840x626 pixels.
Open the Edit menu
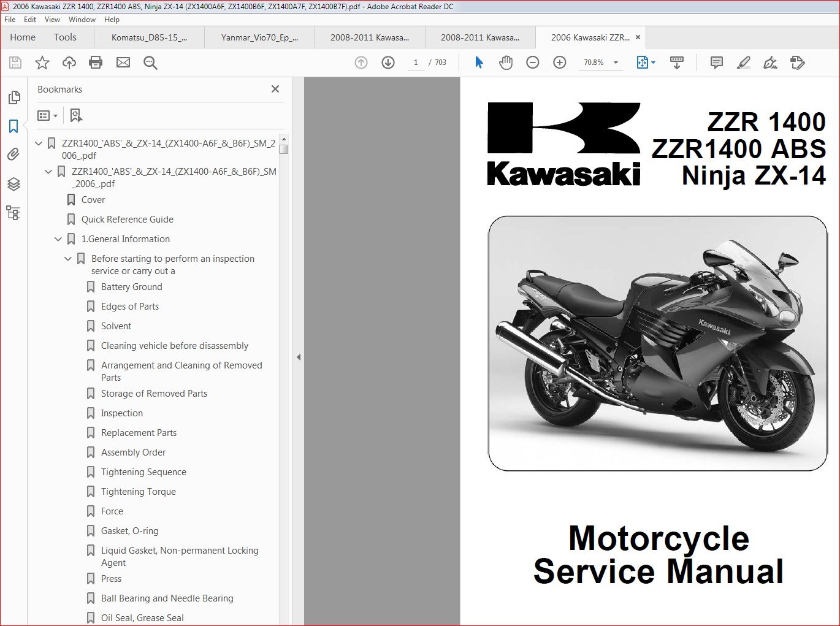pyautogui.click(x=30, y=20)
